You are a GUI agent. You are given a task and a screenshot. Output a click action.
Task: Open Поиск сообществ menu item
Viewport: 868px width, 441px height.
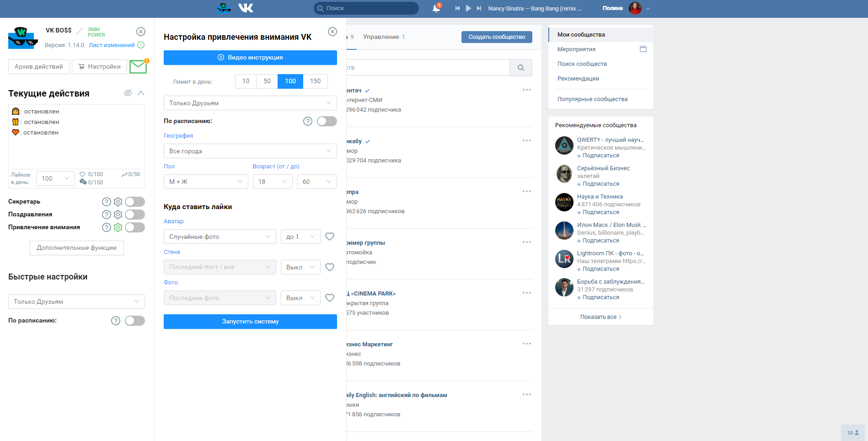(582, 64)
